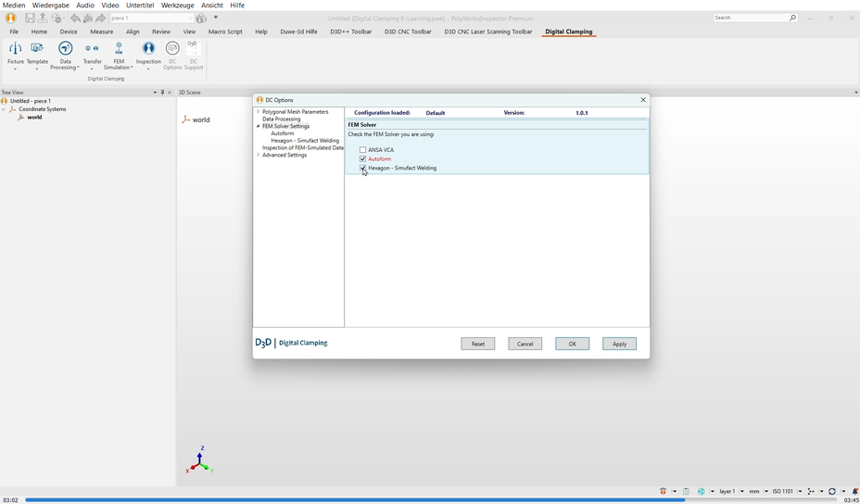The width and height of the screenshot is (860, 504).
Task: Click OK in the DC Options dialog
Action: (572, 344)
